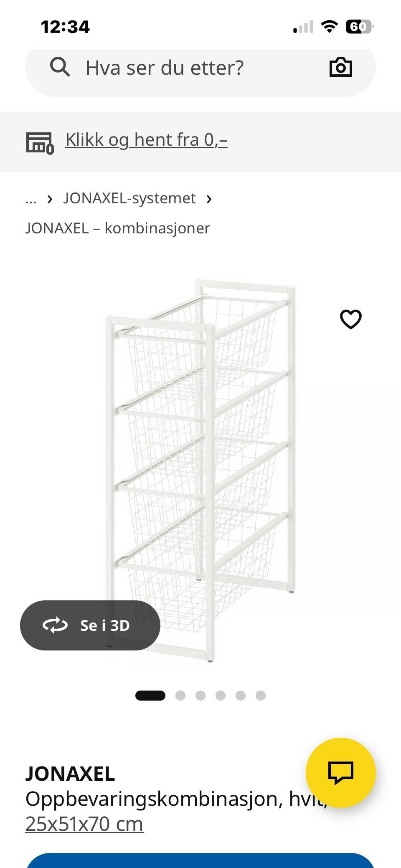The image size is (401, 868).
Task: Open camera visual search icon
Action: (x=341, y=67)
